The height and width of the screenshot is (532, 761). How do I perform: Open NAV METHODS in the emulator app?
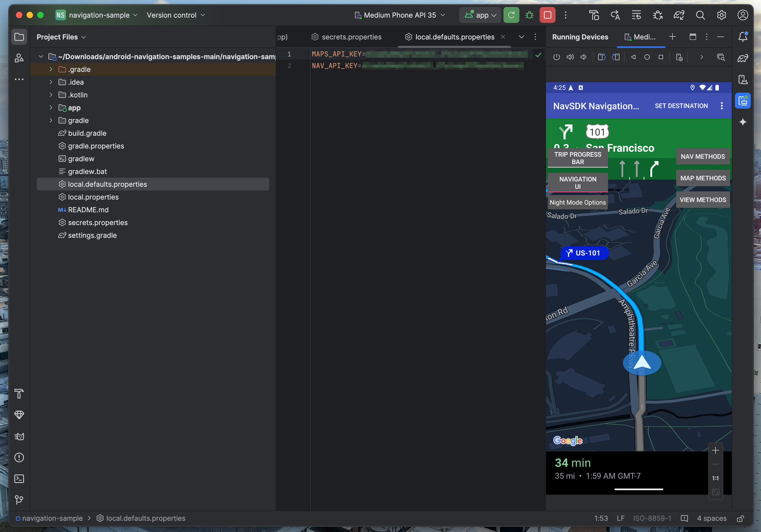(x=703, y=156)
